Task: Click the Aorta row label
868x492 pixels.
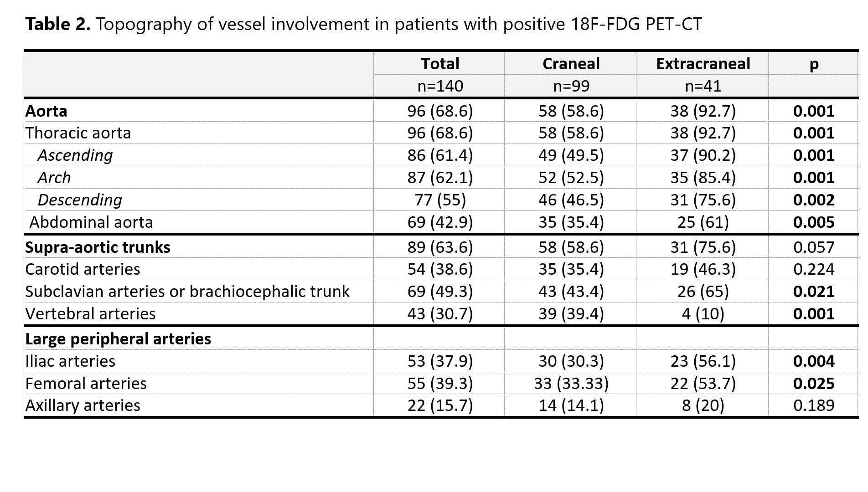Action: point(46,111)
